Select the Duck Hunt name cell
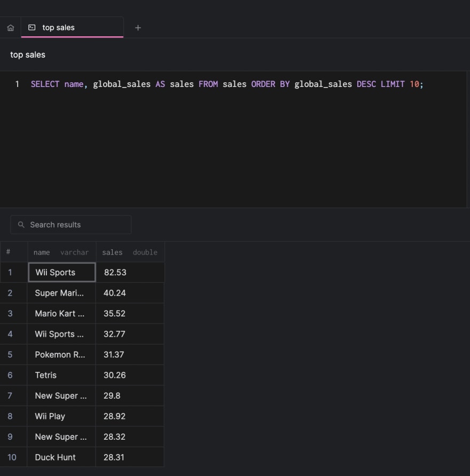The image size is (470, 476). coord(61,457)
